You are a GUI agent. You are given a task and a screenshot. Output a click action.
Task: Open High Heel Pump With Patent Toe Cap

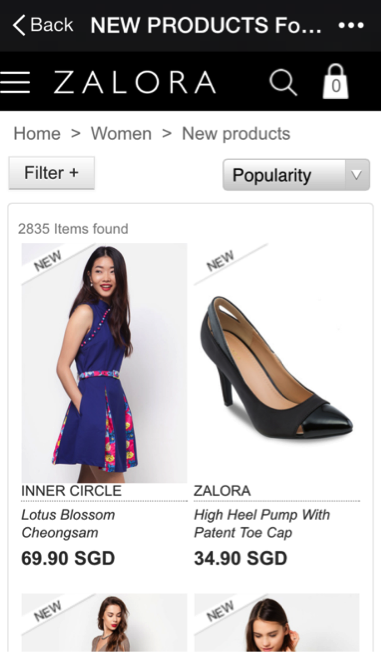[x=262, y=524]
